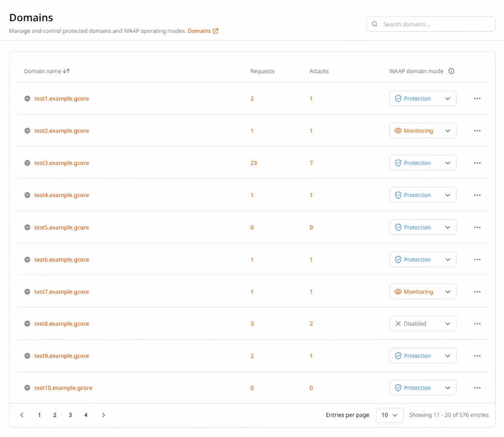The image size is (504, 437).
Task: Click the Requests value 2 for test1.example.gcore
Action: click(x=252, y=98)
